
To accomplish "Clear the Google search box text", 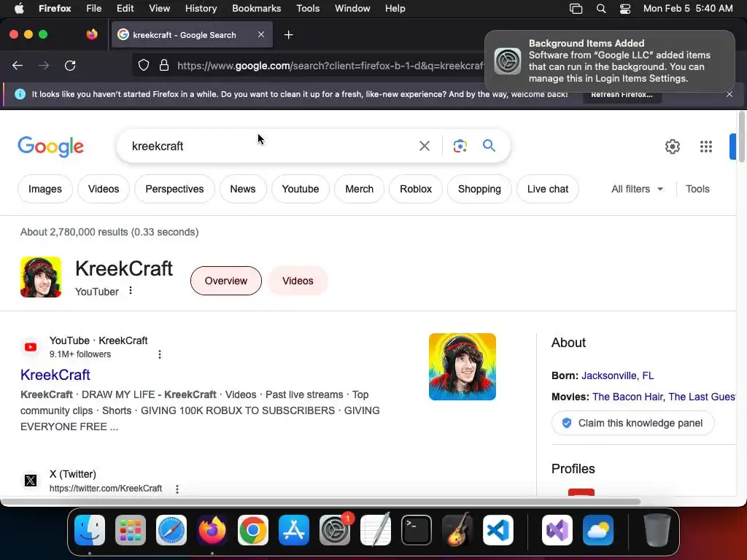I will pos(424,146).
